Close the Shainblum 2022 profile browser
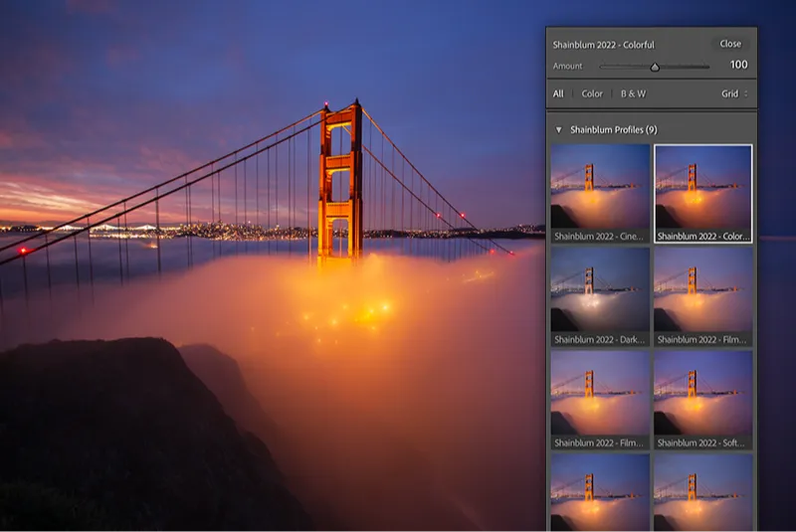 730,44
